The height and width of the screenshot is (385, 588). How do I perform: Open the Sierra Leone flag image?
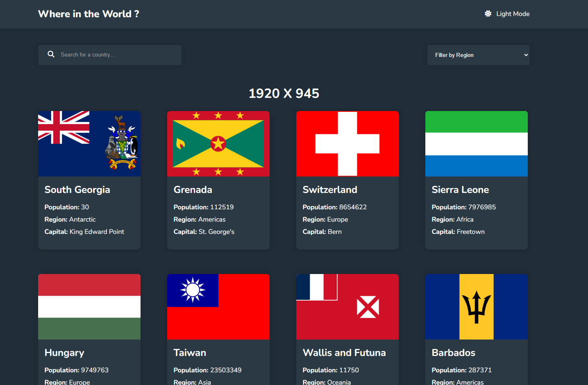(477, 144)
